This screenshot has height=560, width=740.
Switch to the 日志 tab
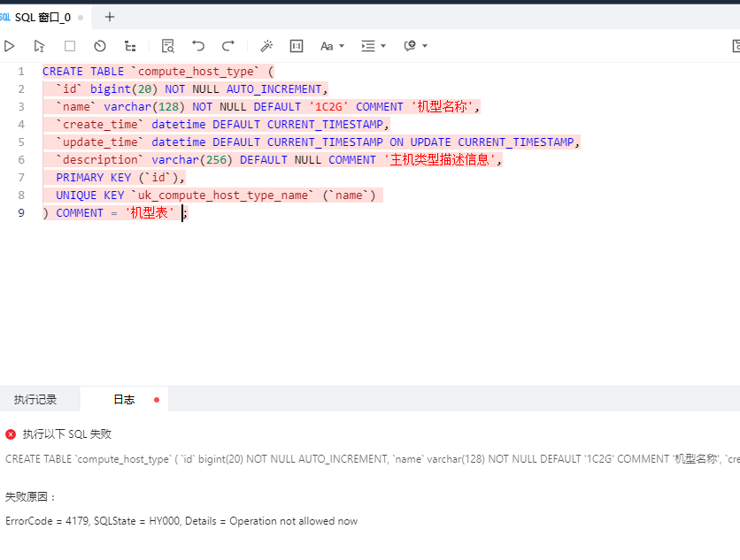click(124, 400)
